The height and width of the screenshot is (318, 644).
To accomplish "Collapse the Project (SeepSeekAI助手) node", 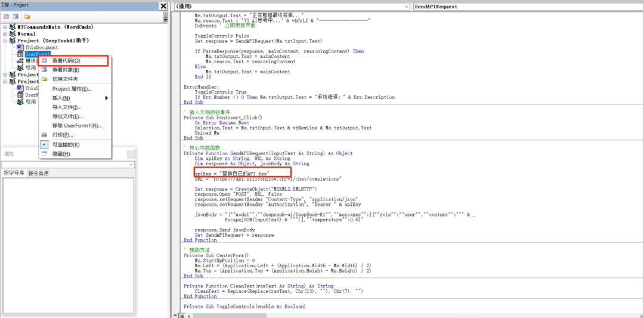I will pyautogui.click(x=5, y=41).
